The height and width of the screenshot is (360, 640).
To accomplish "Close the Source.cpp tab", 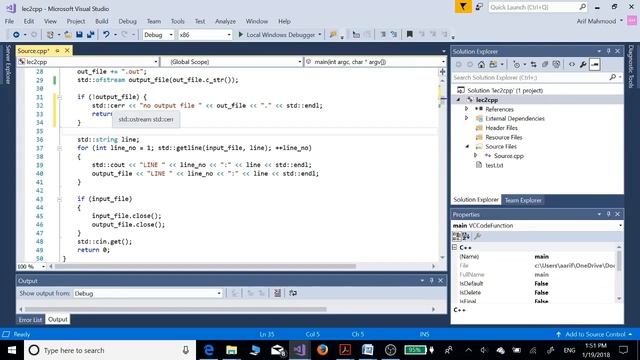I will [67, 51].
